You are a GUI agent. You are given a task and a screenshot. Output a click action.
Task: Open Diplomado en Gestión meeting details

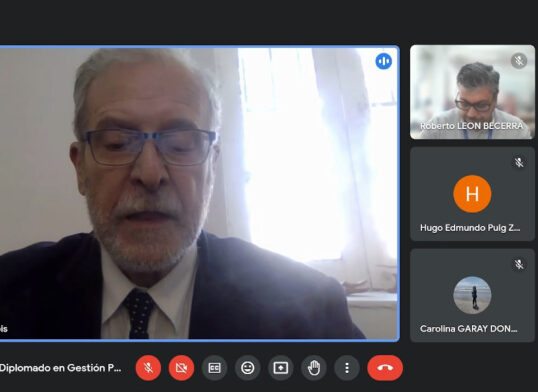tap(60, 368)
